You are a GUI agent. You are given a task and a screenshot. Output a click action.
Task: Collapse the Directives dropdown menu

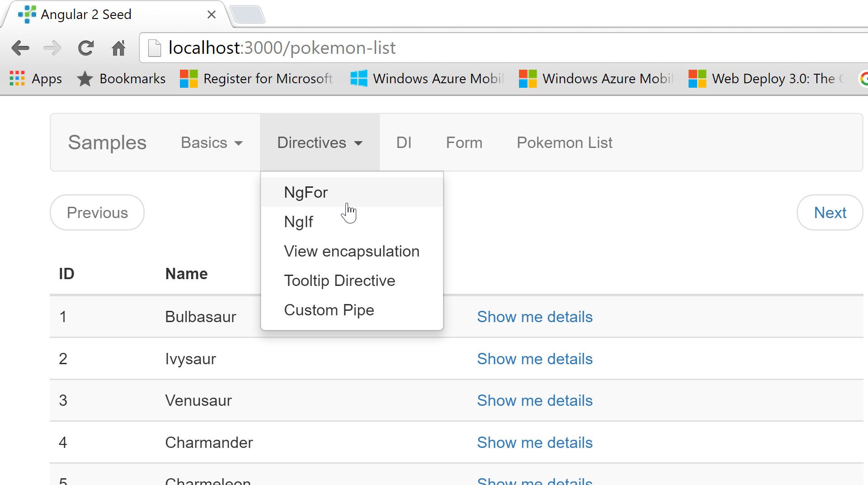coord(320,143)
